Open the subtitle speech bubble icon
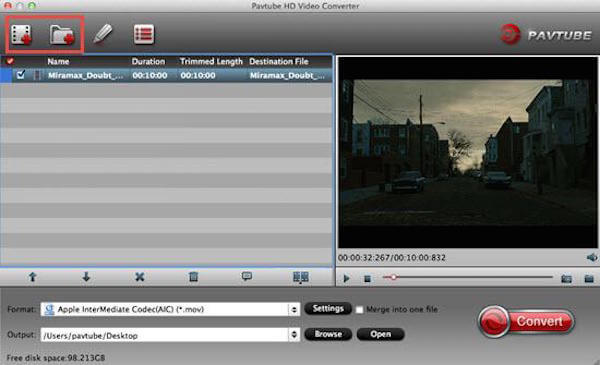This screenshot has height=365, width=600. coord(247,276)
